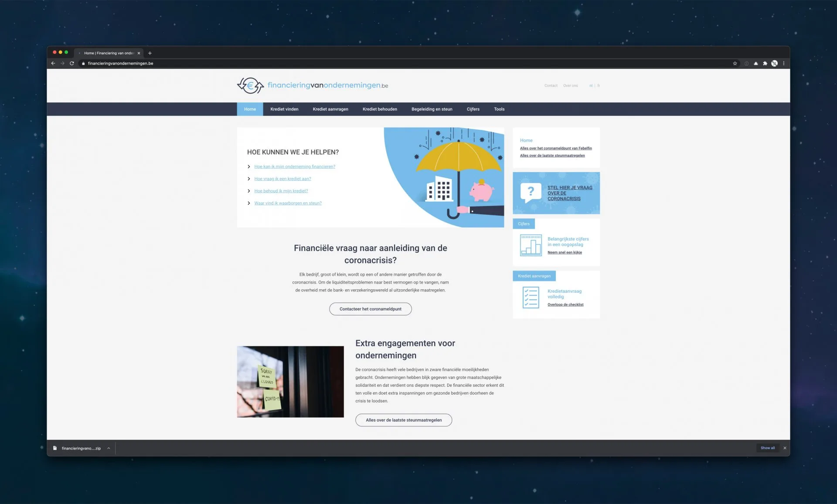
Task: Close the downloads bar
Action: pyautogui.click(x=785, y=448)
